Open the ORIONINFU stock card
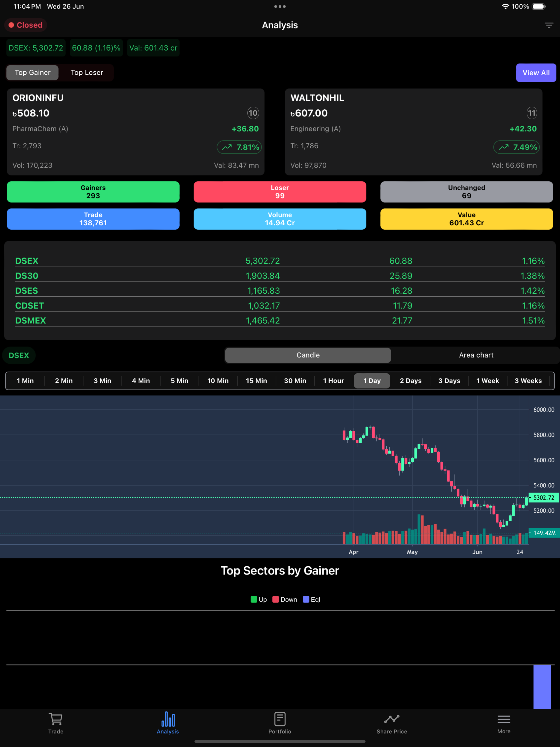Screen dimensions: 560x747 [x=135, y=132]
